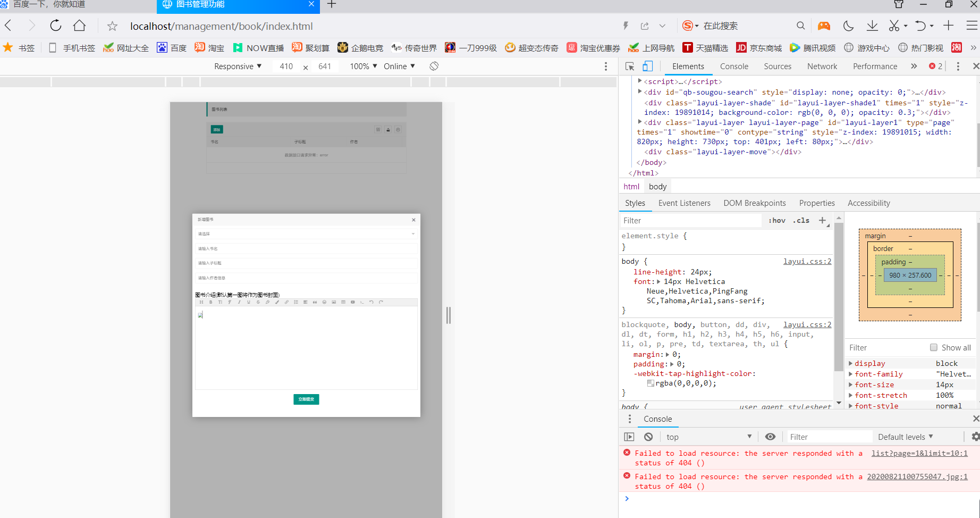The height and width of the screenshot is (518, 980).
Task: Click the insert table icon in the editor
Action: 343,302
